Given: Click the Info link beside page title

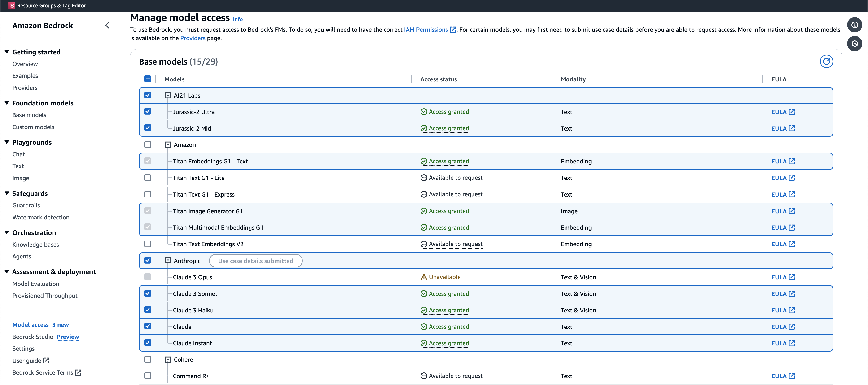Looking at the screenshot, I should 237,19.
